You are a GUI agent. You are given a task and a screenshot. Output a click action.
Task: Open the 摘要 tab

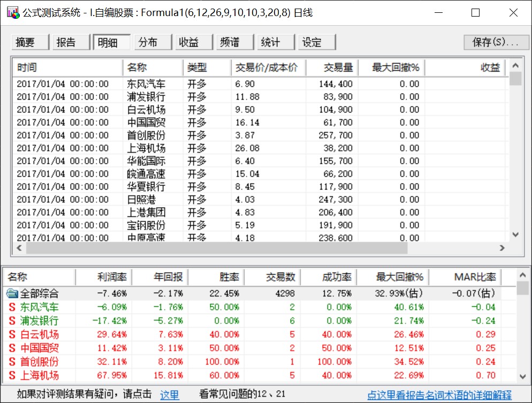coord(30,42)
